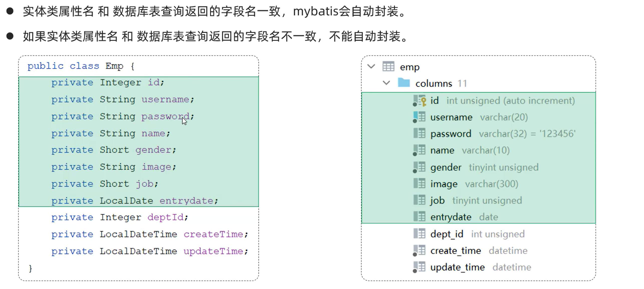Click 'date' type beside entrydate
Screen dimensions: 644x289
tap(488, 217)
